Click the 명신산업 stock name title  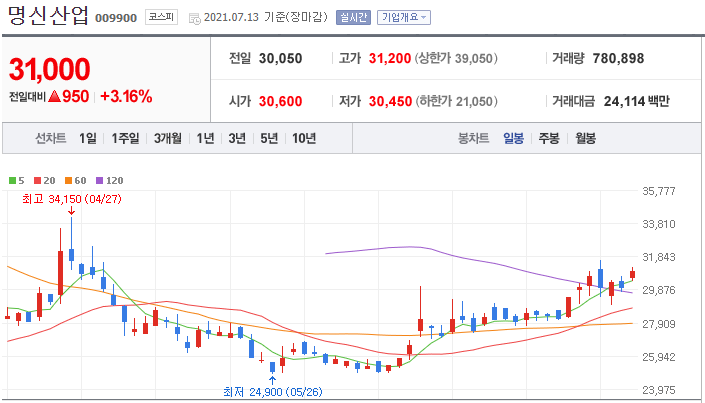tap(49, 15)
